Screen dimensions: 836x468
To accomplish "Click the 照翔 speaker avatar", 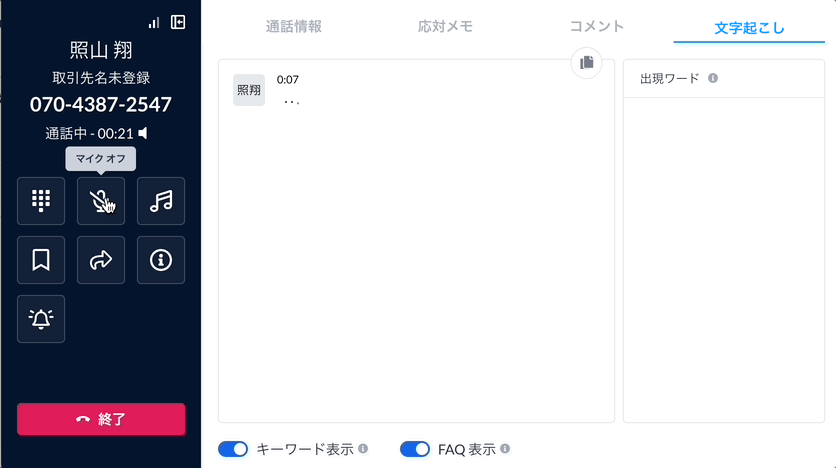I will tap(249, 90).
